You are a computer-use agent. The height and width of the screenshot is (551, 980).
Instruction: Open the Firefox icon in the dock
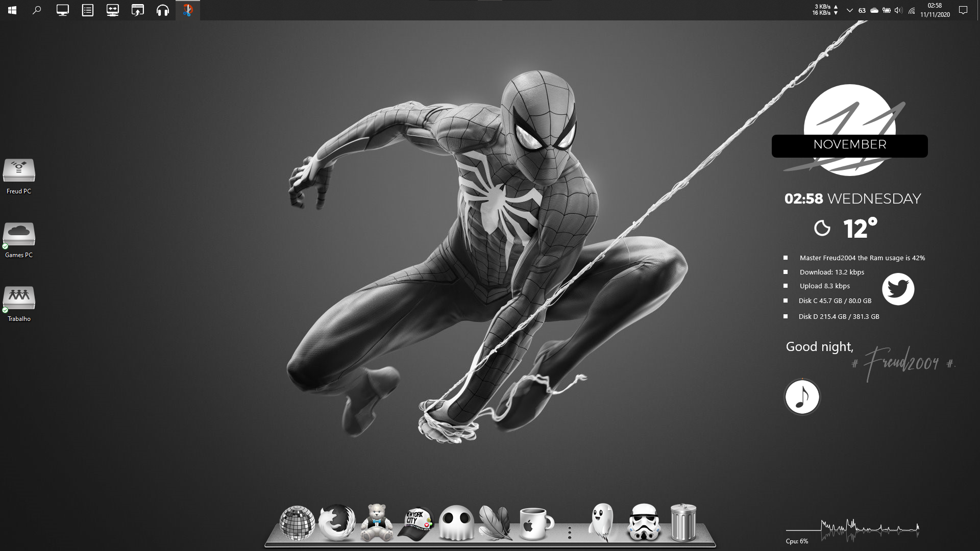coord(337,522)
